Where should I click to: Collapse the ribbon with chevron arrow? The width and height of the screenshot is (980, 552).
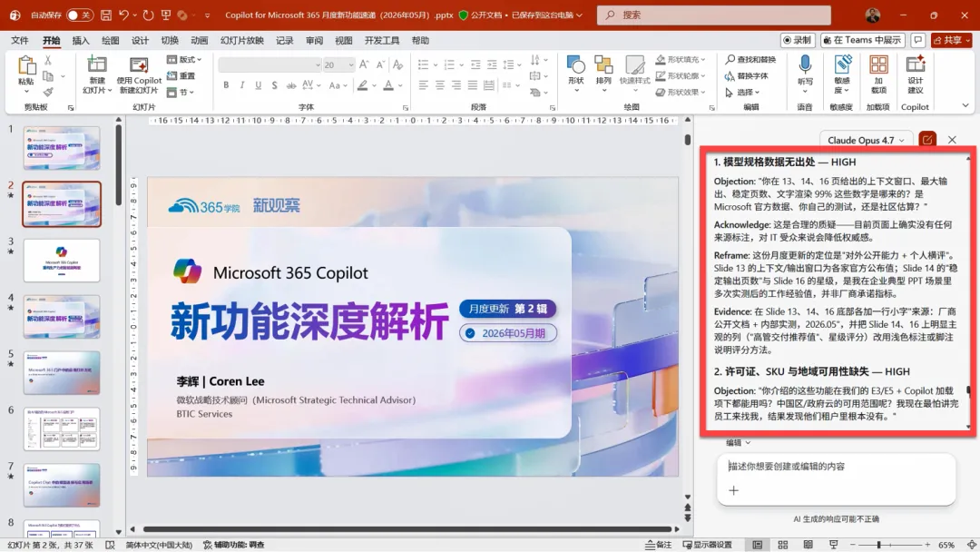(x=965, y=105)
